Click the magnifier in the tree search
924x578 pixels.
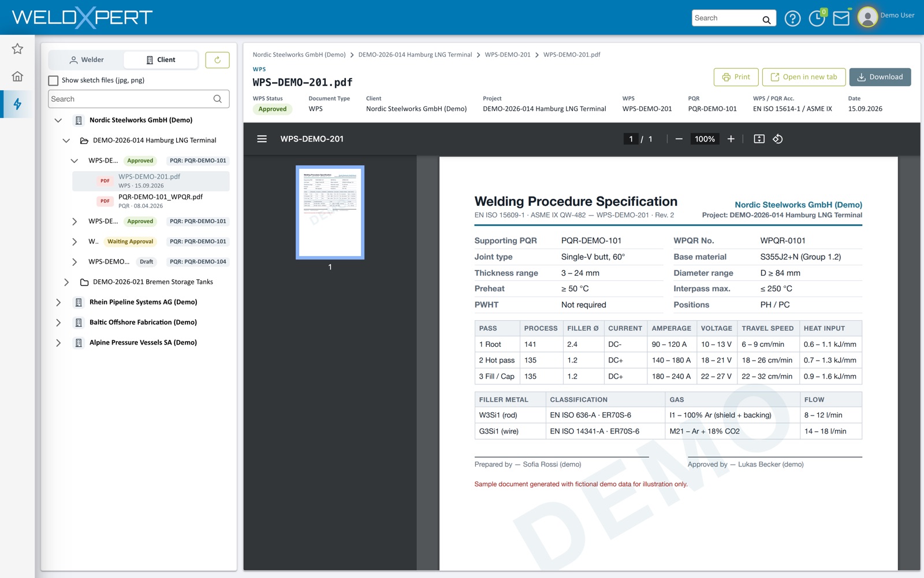pyautogui.click(x=217, y=99)
